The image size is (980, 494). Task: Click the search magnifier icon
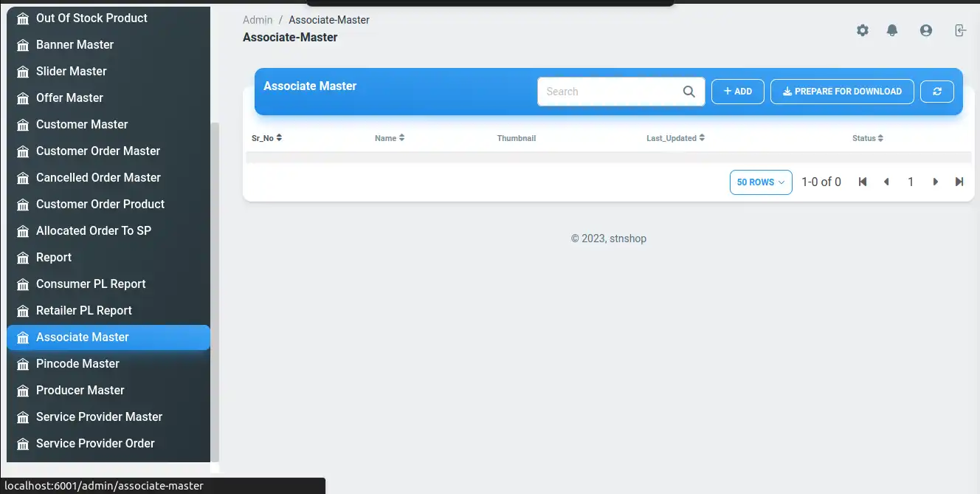[689, 92]
